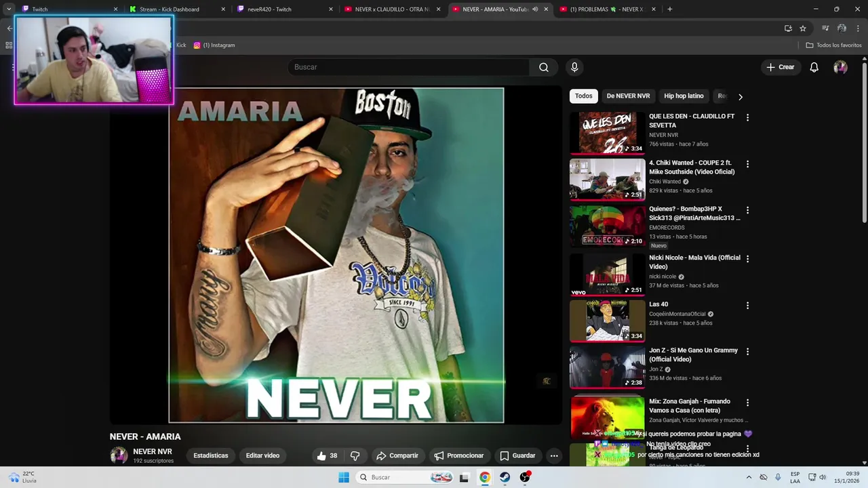Click the Promocionar button
868x488 pixels.
tap(459, 455)
